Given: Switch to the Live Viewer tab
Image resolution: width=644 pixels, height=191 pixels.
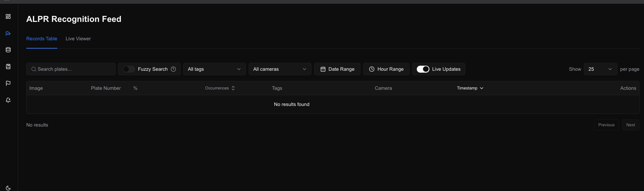Looking at the screenshot, I should pos(78,39).
